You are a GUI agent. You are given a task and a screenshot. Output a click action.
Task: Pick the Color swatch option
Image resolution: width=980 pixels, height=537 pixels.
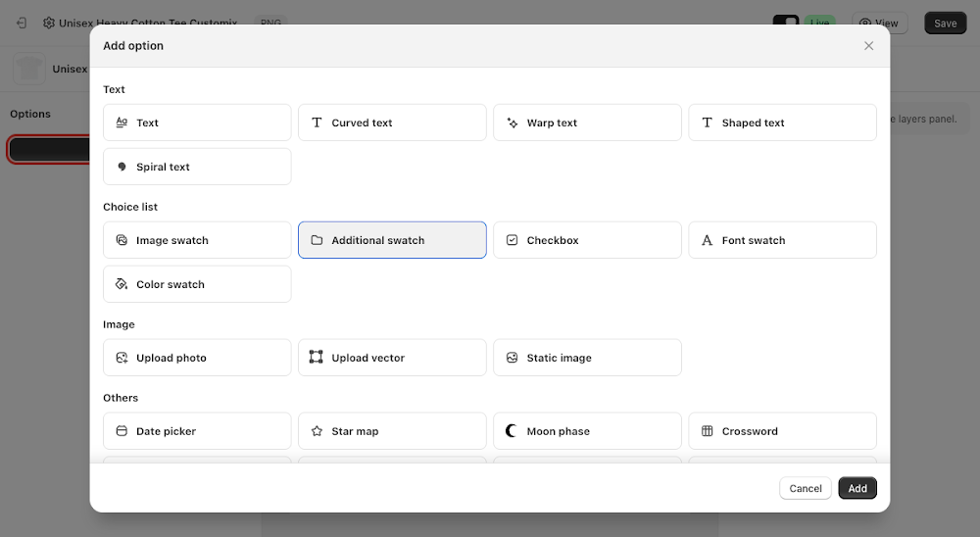(x=197, y=284)
